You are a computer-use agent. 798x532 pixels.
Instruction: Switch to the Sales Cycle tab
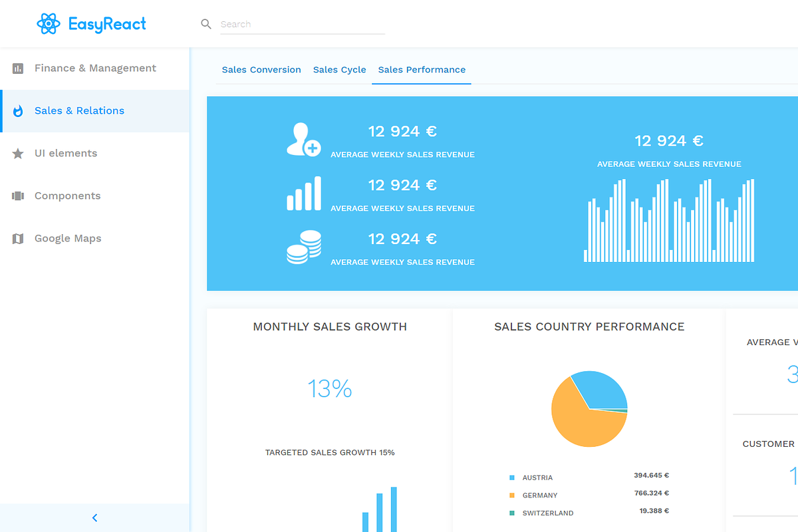[340, 70]
